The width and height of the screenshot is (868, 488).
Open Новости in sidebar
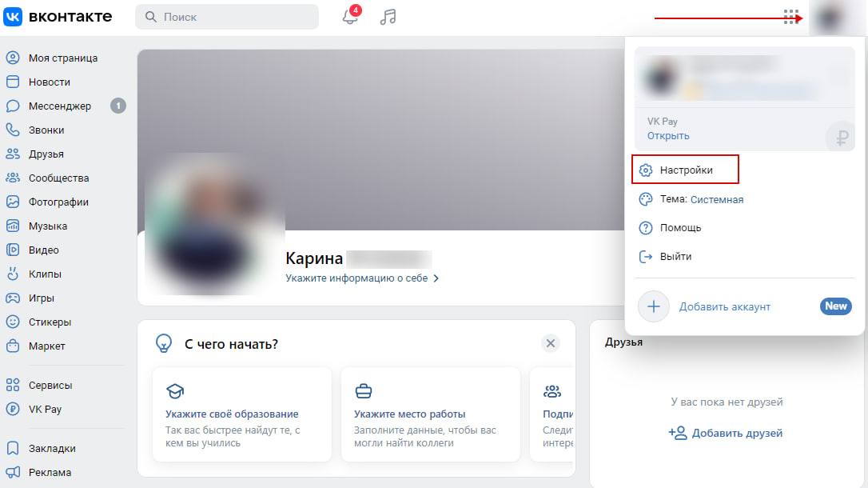pos(50,82)
